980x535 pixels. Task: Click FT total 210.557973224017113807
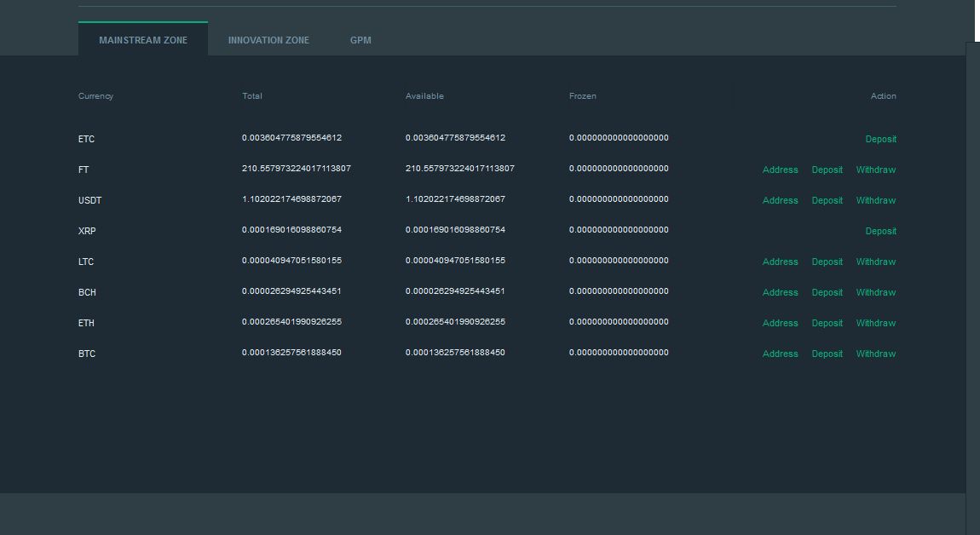click(297, 168)
